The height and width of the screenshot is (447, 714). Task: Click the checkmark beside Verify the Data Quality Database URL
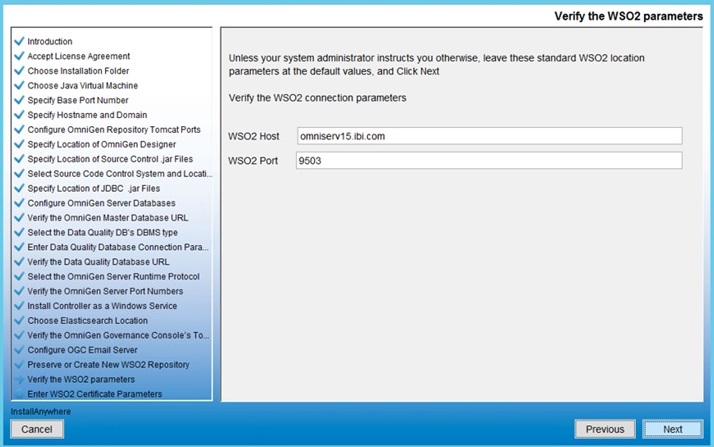[19, 262]
